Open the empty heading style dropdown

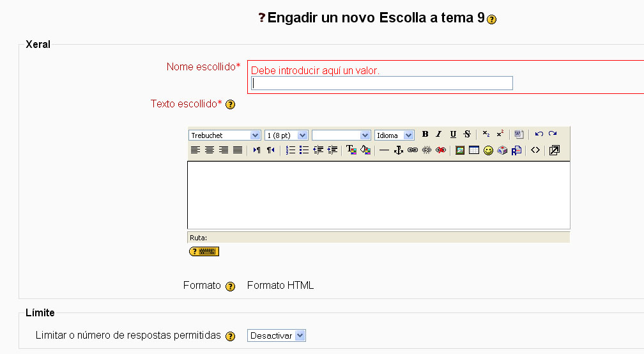[341, 135]
